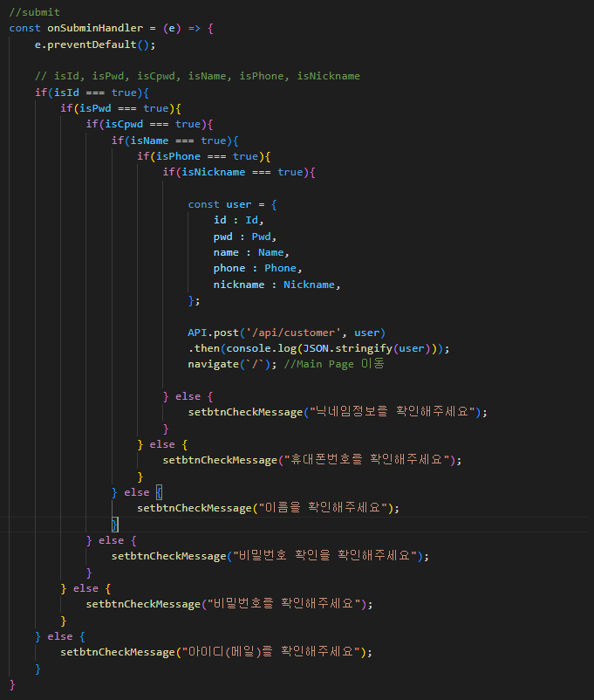Click the API.post('/api/customer', user) call

point(286,333)
